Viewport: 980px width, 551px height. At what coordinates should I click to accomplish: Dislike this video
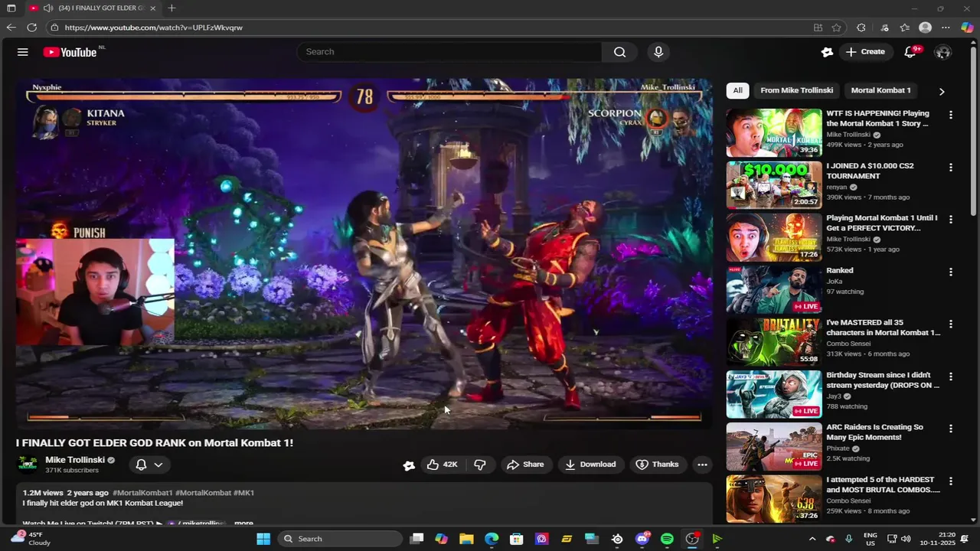tap(480, 465)
